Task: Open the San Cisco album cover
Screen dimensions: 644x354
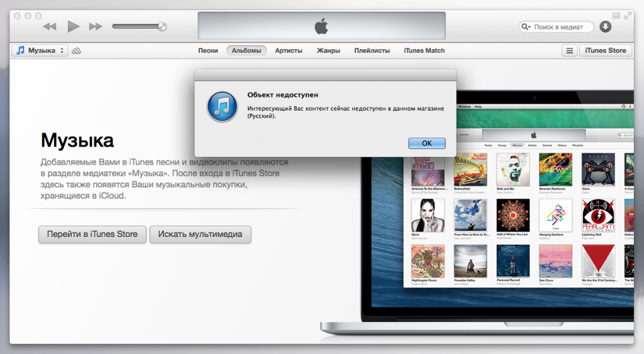Action: [555, 261]
